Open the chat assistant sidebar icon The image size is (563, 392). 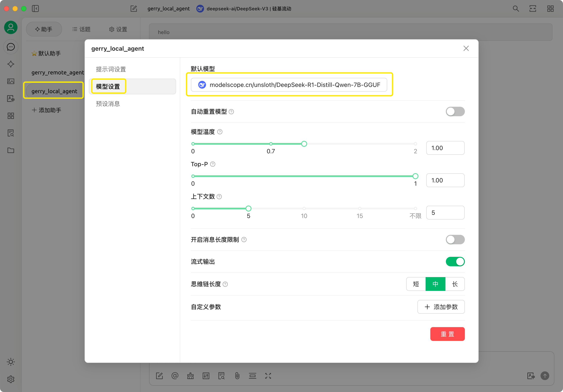(11, 47)
